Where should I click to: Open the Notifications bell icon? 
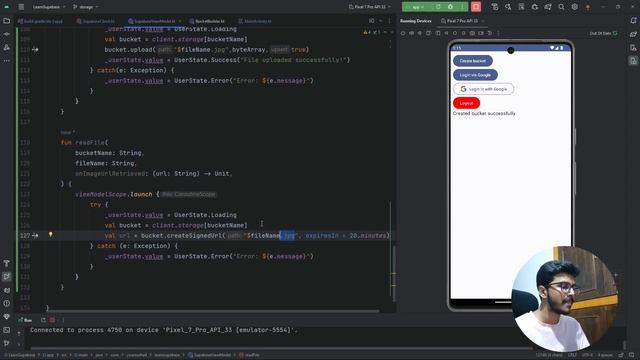tap(633, 21)
